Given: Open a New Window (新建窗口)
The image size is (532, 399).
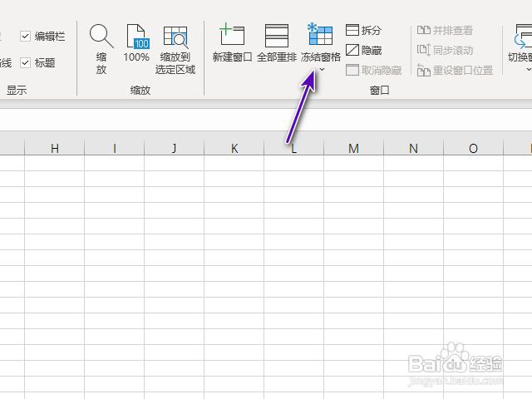Looking at the screenshot, I should 232,43.
